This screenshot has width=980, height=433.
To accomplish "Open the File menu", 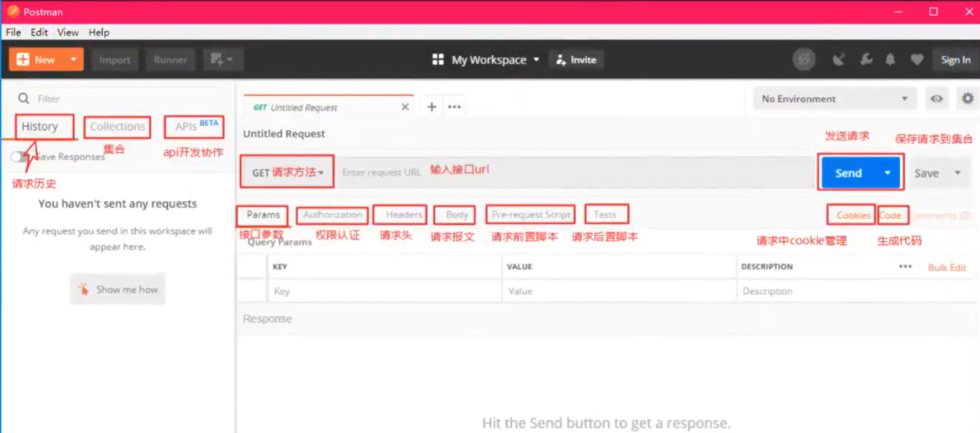I will [x=13, y=32].
